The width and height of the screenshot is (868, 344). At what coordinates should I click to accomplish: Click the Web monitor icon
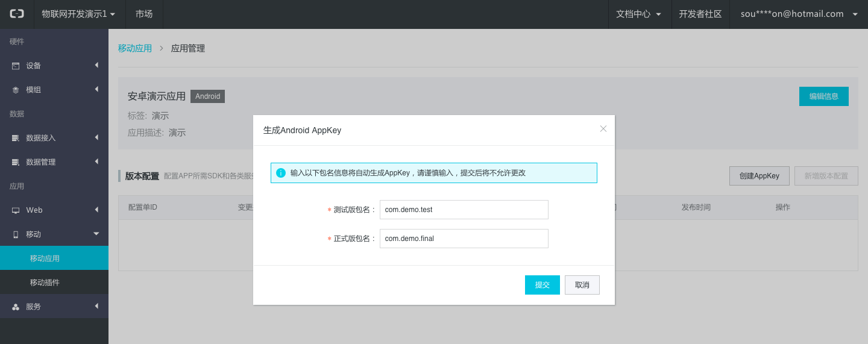(x=16, y=210)
